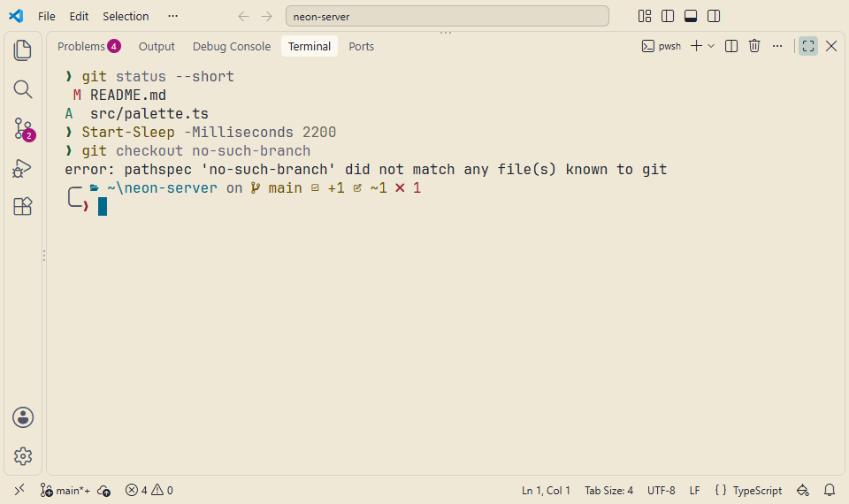This screenshot has width=849, height=504.
Task: Click Start-Sleep -Milliseconds 2200 command
Action: click(x=209, y=132)
